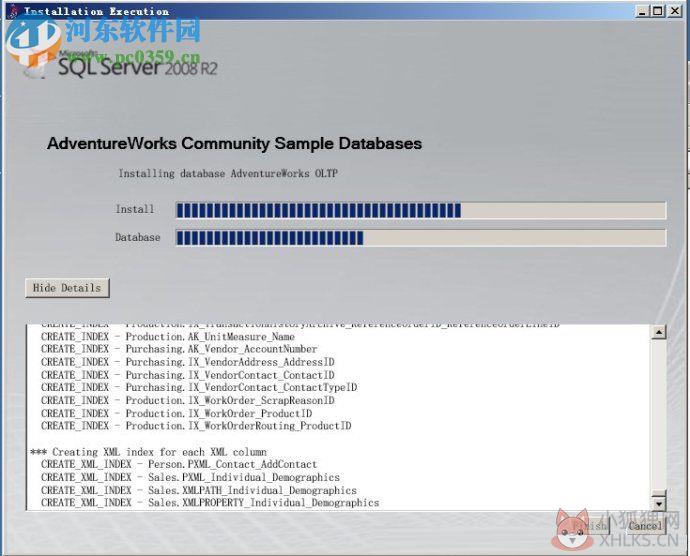Click 'Installing database AdventureWorks OLTP' status text
The image size is (690, 556).
coord(228,173)
